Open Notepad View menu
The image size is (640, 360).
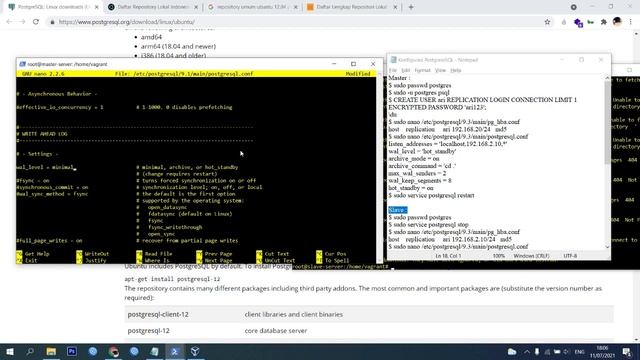440,70
